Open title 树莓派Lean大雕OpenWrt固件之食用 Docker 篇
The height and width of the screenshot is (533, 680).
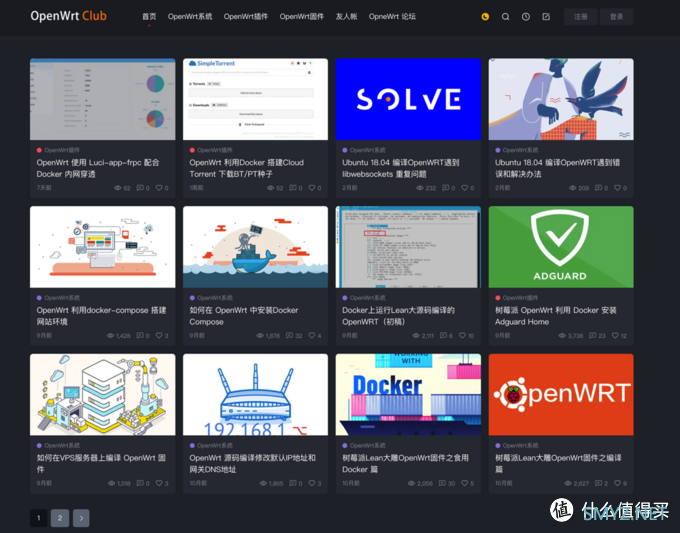pos(405,464)
